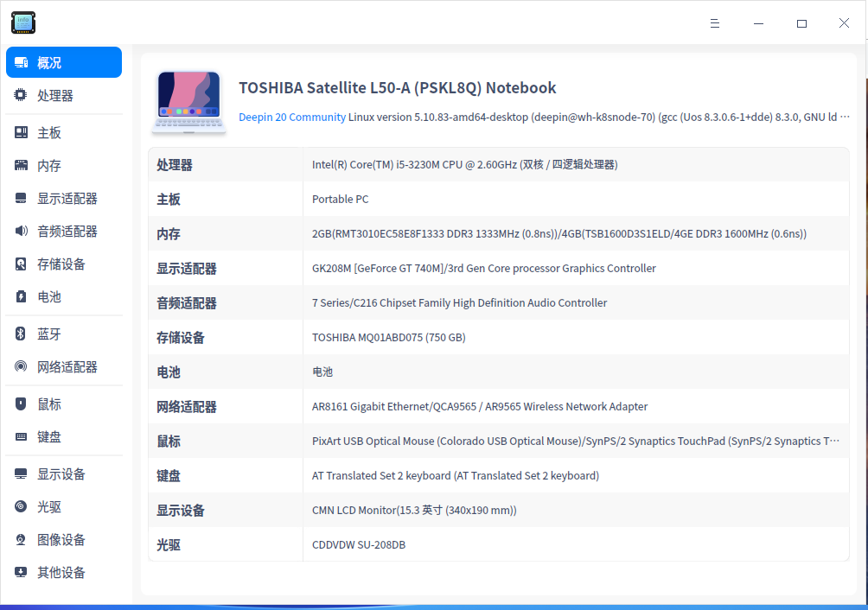
Task: Open the 内存 sidebar entry label
Action: click(48, 165)
